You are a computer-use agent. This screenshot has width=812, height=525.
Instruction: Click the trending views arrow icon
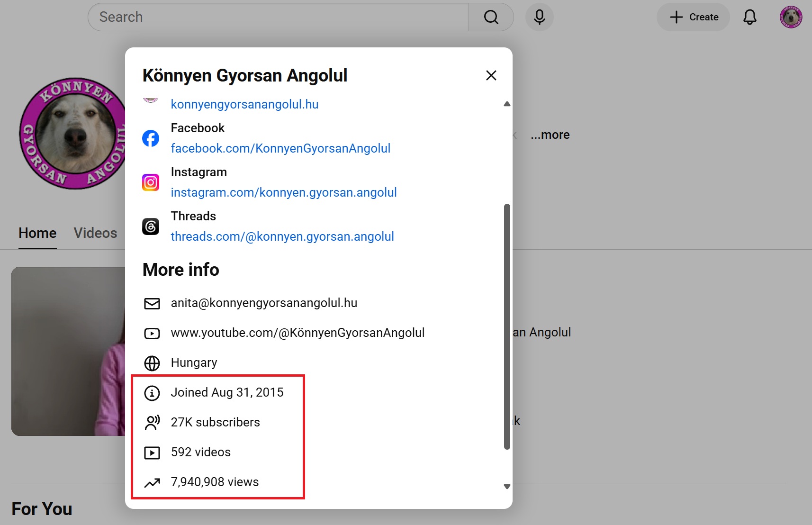pos(152,482)
